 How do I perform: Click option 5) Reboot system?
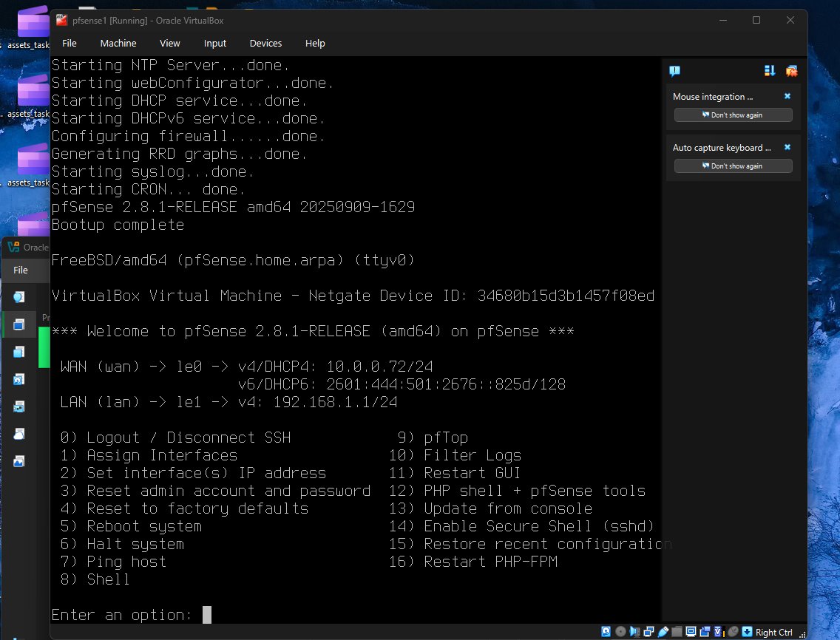(x=132, y=526)
